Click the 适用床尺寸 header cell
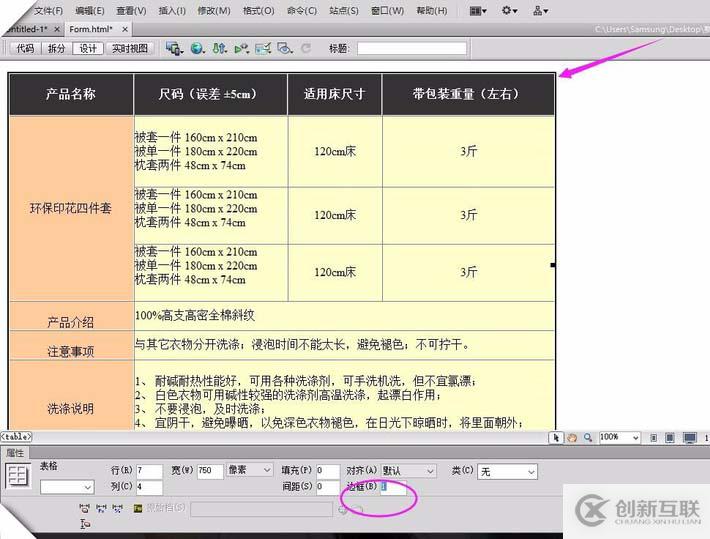The height and width of the screenshot is (539, 710). tap(335, 94)
